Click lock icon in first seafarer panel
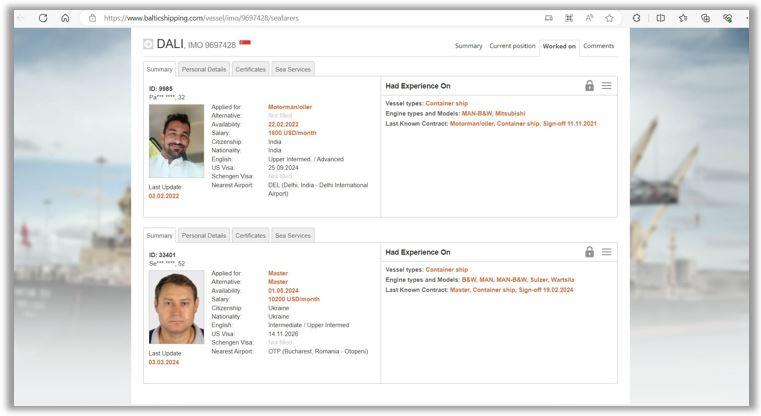This screenshot has height=416, width=761. coord(589,86)
